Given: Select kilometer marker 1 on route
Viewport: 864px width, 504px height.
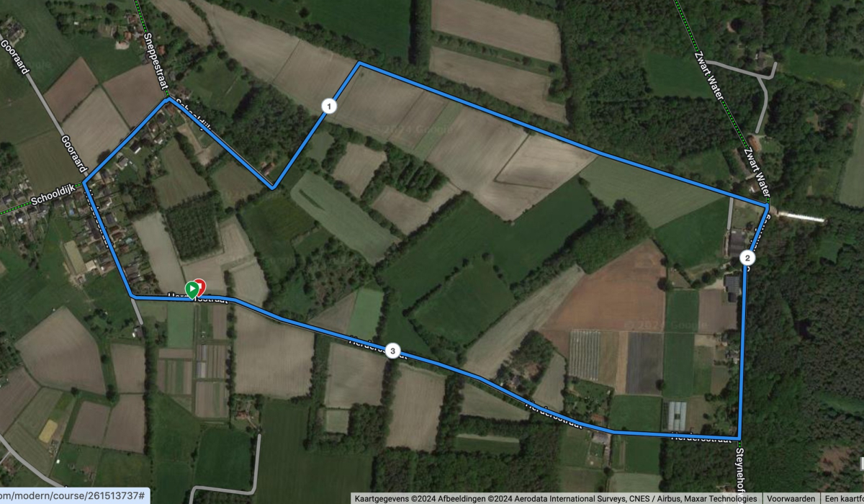Looking at the screenshot, I should 329,107.
